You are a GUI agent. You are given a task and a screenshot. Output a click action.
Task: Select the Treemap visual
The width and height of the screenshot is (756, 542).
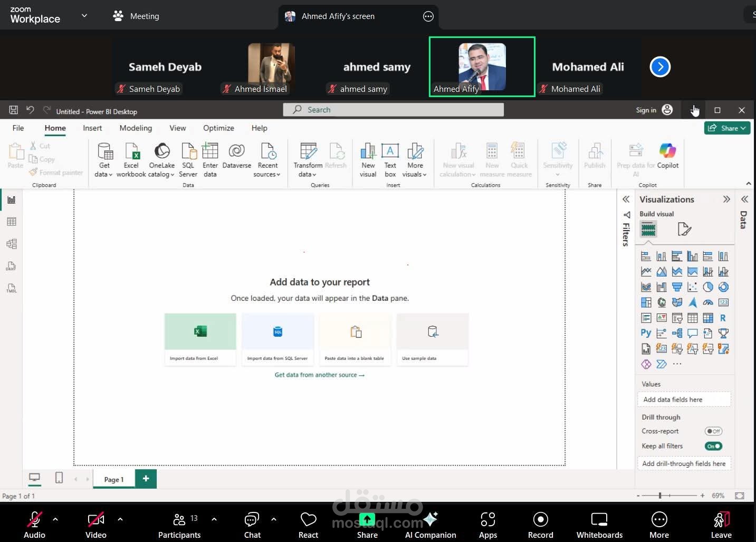pos(646,302)
